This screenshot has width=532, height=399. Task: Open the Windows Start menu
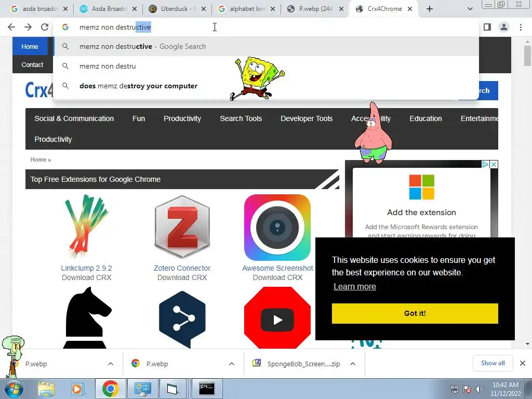coord(14,389)
